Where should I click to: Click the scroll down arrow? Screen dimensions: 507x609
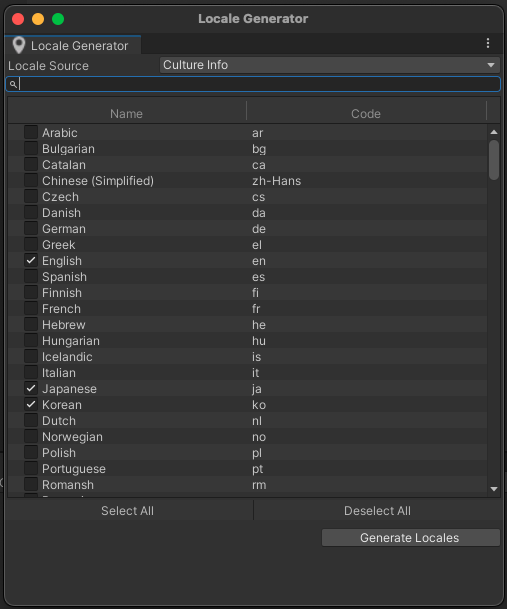tap(494, 489)
